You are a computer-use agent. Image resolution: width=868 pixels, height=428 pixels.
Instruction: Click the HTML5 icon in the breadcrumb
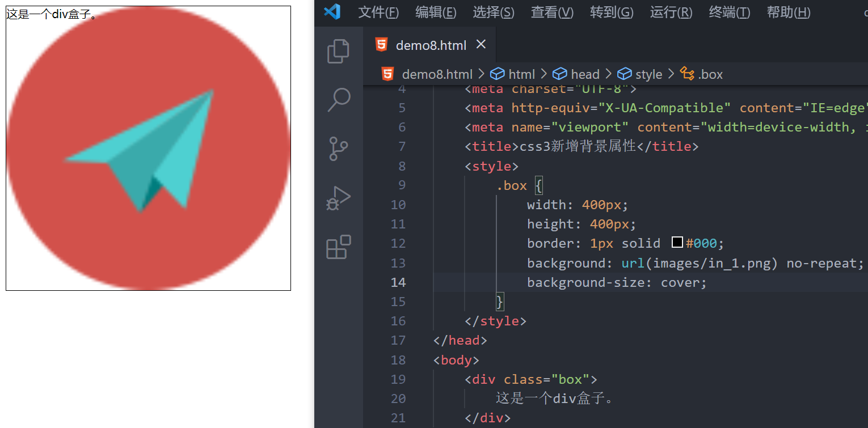point(388,74)
